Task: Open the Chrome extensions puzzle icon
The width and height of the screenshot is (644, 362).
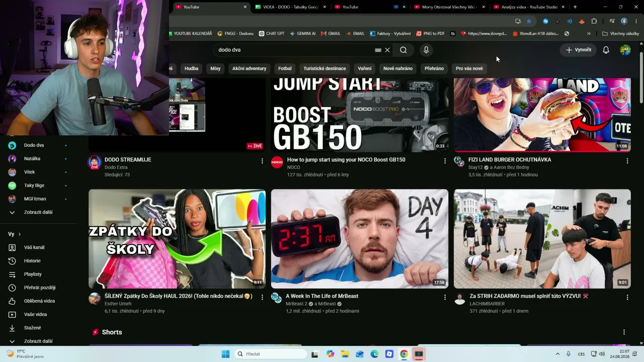Action: click(594, 21)
